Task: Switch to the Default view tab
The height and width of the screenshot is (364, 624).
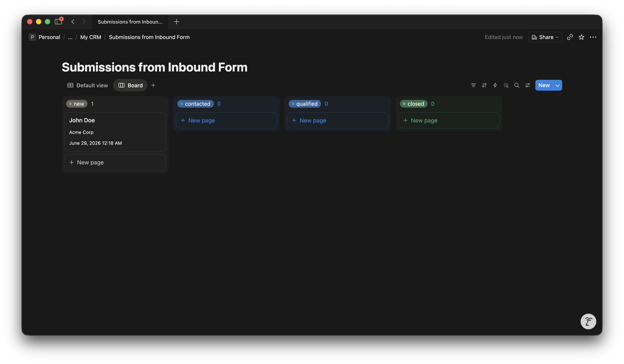Action: click(x=88, y=85)
